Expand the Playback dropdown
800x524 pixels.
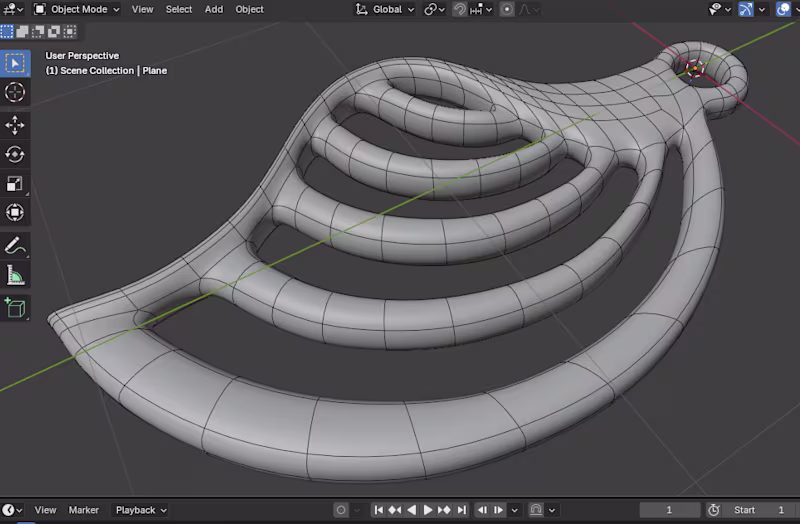pos(140,510)
